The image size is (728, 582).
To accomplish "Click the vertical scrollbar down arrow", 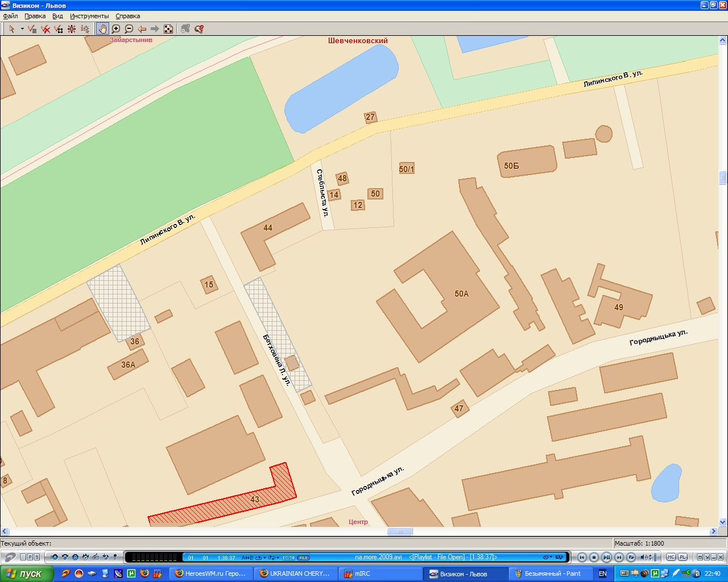I will [x=723, y=522].
